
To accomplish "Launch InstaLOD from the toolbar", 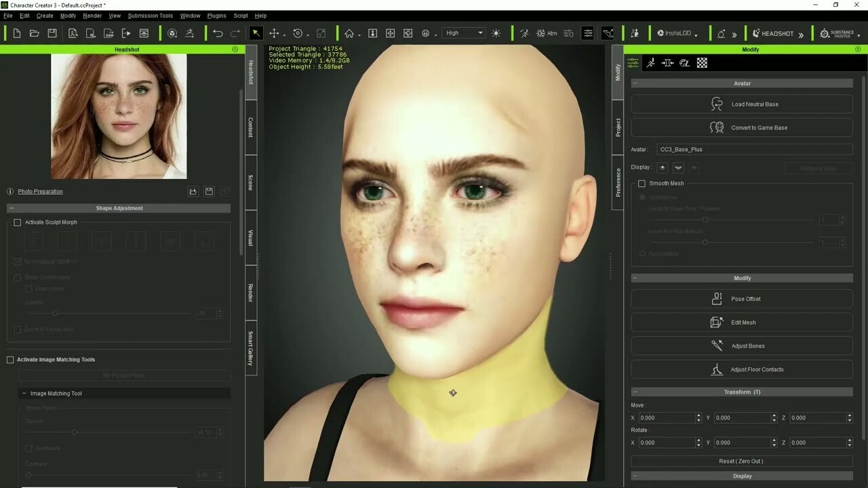I will pos(675,32).
